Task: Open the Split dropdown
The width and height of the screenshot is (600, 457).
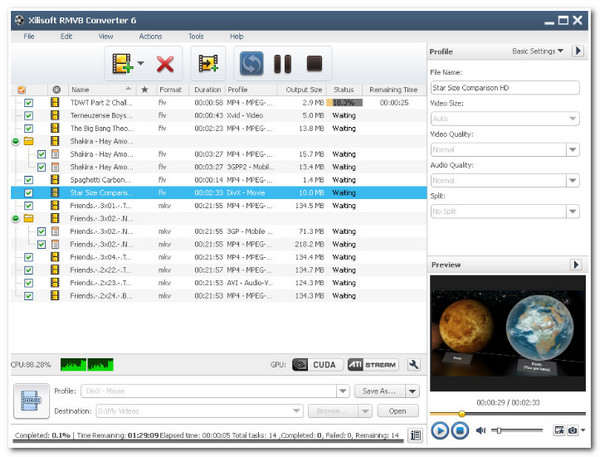Action: pyautogui.click(x=572, y=211)
